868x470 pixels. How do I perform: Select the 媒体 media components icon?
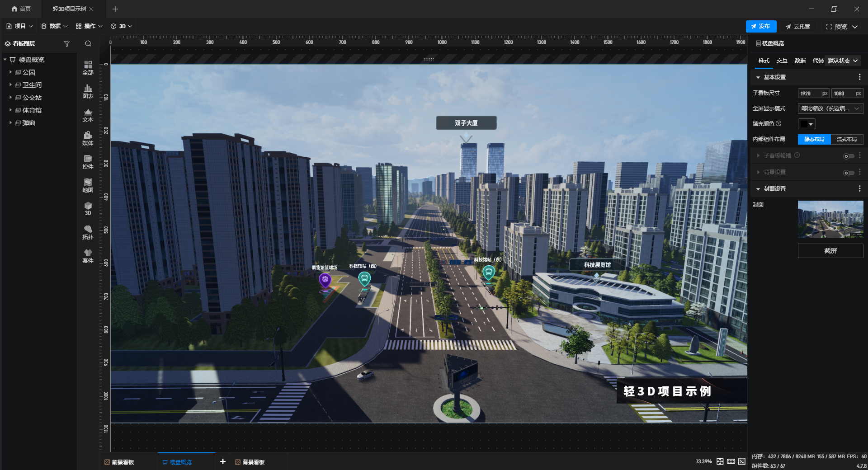[88, 138]
